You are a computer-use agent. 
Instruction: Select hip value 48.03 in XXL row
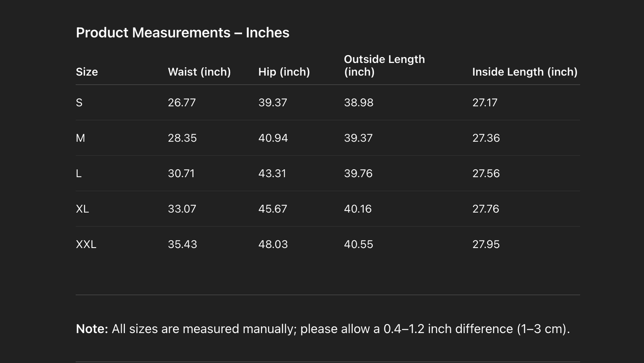pyautogui.click(x=273, y=244)
